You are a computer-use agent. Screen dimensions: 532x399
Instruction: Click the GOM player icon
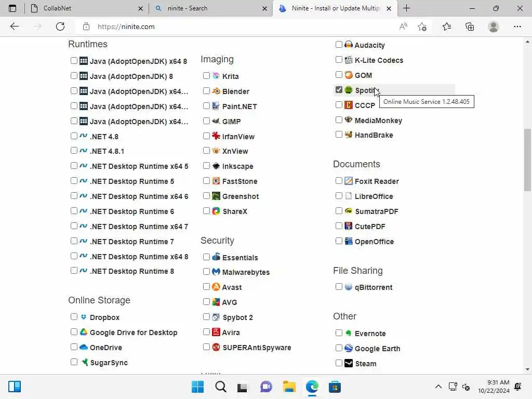pyautogui.click(x=349, y=75)
